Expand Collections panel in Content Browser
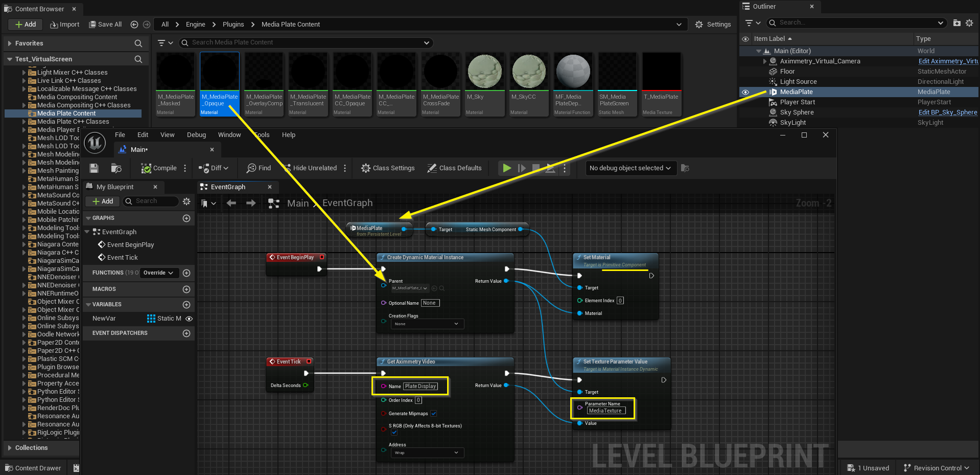 pos(10,448)
